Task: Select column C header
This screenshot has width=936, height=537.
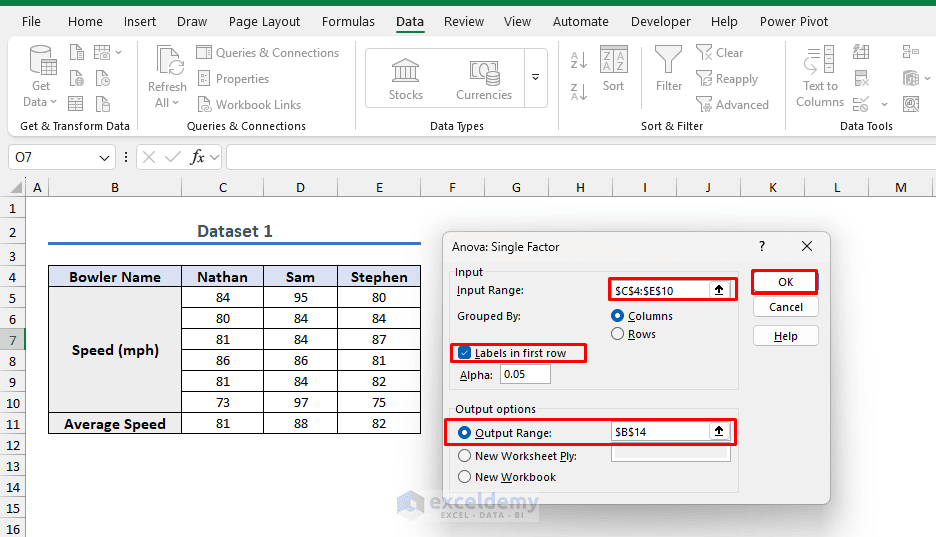Action: click(x=223, y=188)
